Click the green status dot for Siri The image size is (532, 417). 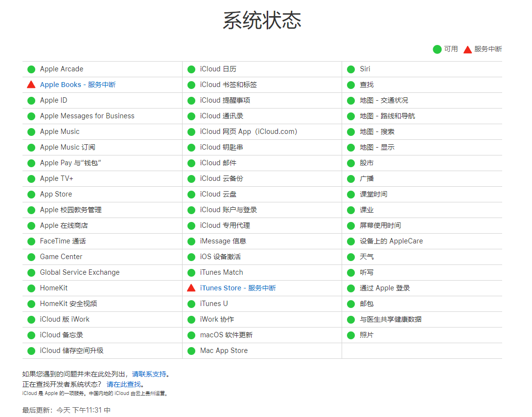click(x=351, y=69)
